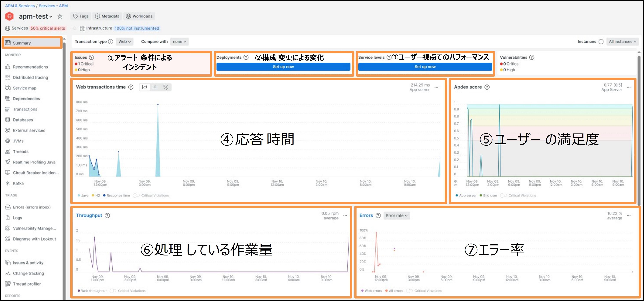Click the Services - APM breadcrumb link
This screenshot has height=301, width=644.
(53, 5)
